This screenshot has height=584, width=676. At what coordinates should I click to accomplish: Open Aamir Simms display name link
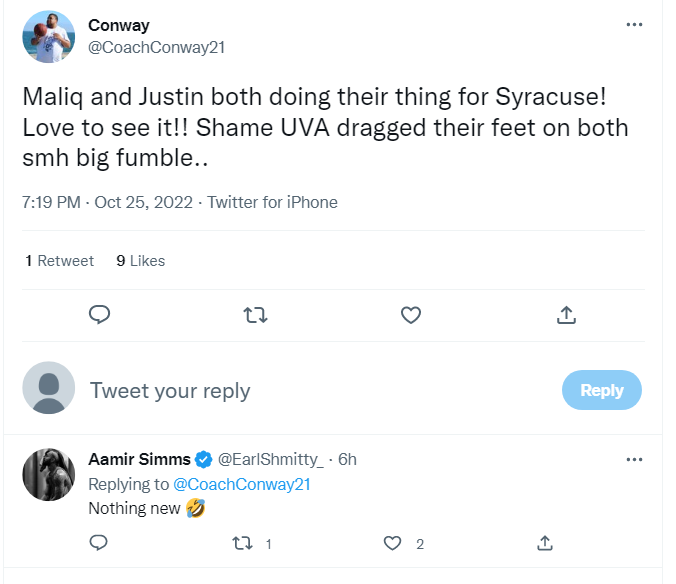(139, 460)
